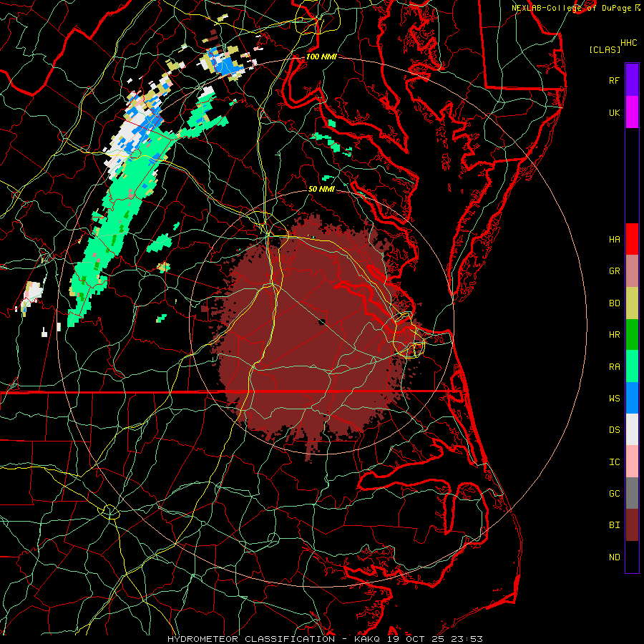Click the HA legend label
Viewport: 644px width, 644px height.
click(614, 239)
